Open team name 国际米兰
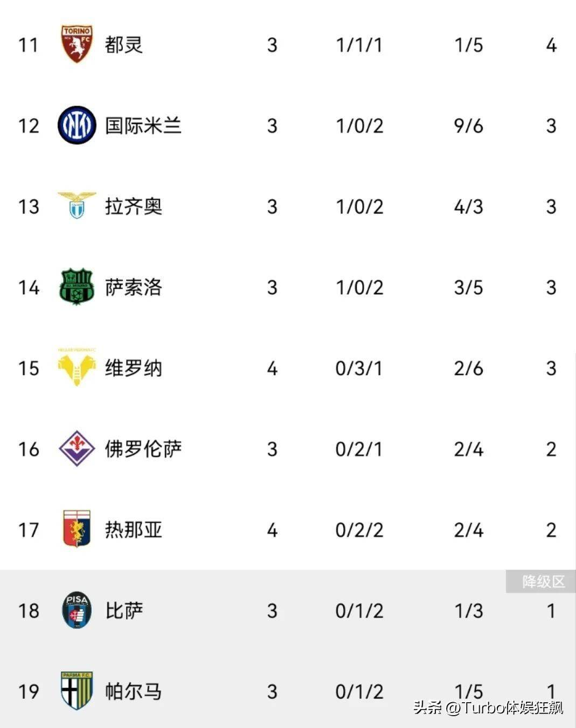This screenshot has width=576, height=728. coord(143,126)
